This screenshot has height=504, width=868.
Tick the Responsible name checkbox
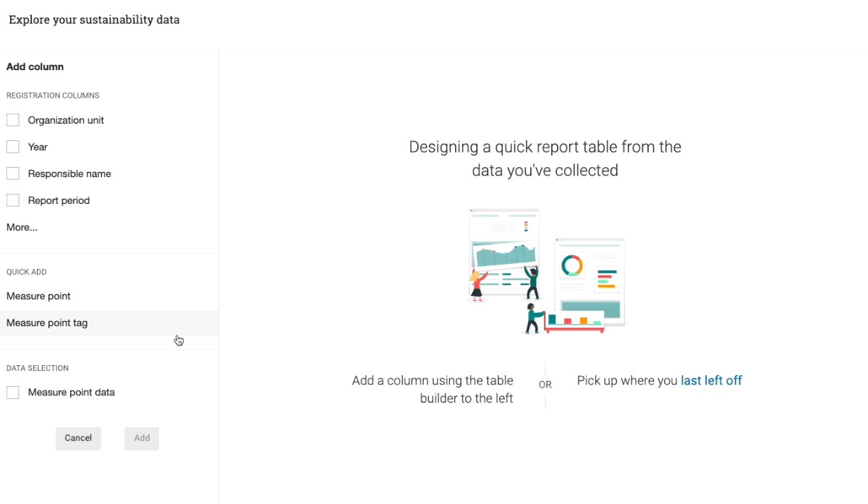point(13,174)
